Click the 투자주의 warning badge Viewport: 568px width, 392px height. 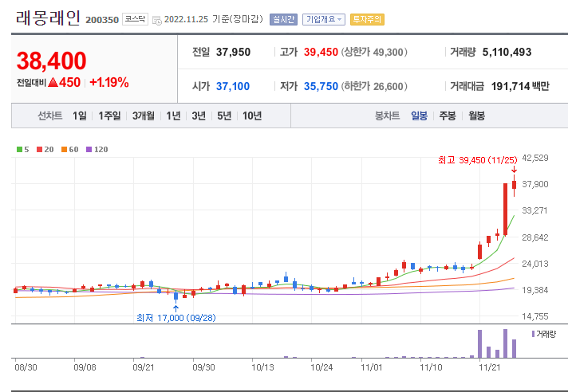[367, 20]
